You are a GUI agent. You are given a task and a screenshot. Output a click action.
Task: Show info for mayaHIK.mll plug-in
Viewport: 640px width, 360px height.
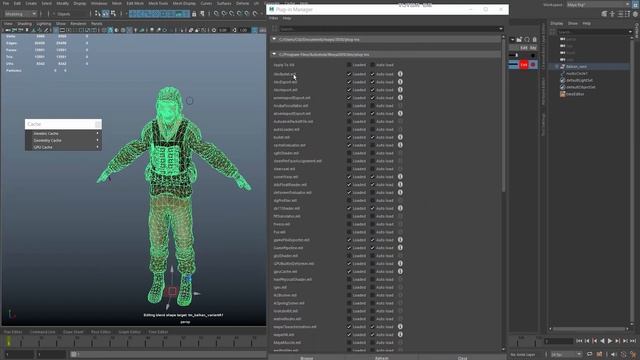(x=400, y=335)
